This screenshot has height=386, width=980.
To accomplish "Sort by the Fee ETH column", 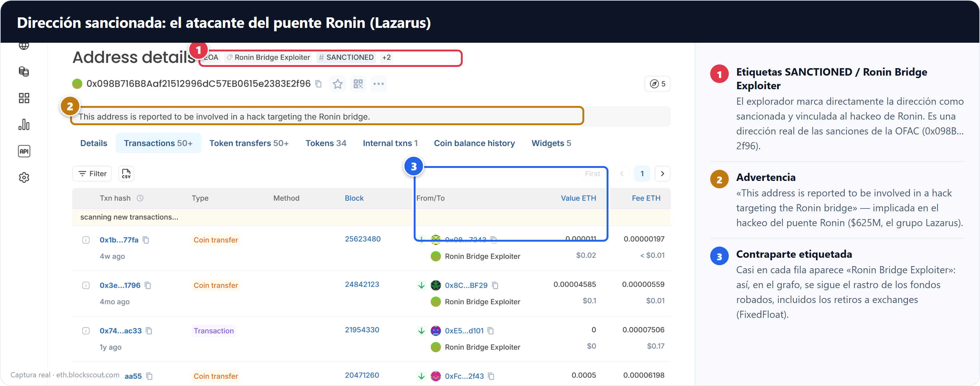I will click(646, 198).
